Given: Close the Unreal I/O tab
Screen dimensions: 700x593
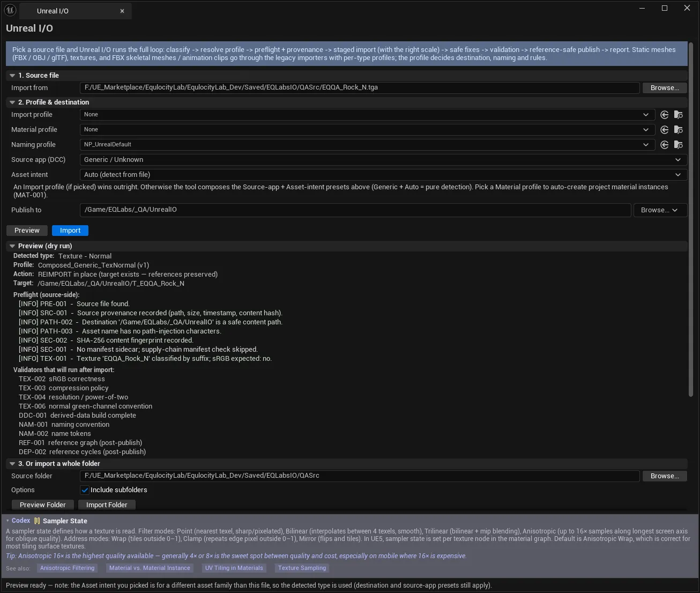Looking at the screenshot, I should 122,11.
